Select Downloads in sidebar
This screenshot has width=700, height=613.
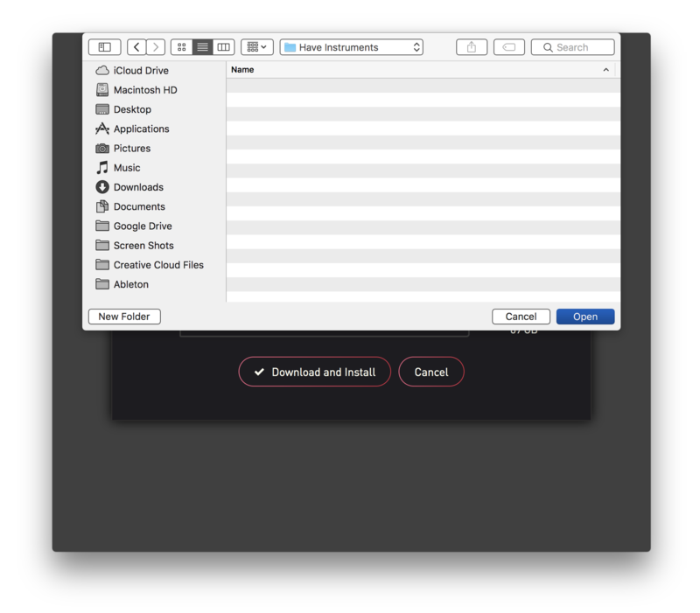[x=129, y=187]
